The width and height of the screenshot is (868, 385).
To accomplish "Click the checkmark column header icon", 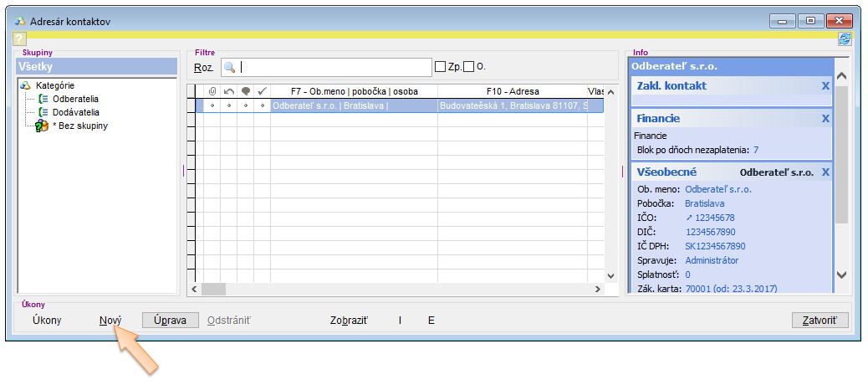I will 262,91.
